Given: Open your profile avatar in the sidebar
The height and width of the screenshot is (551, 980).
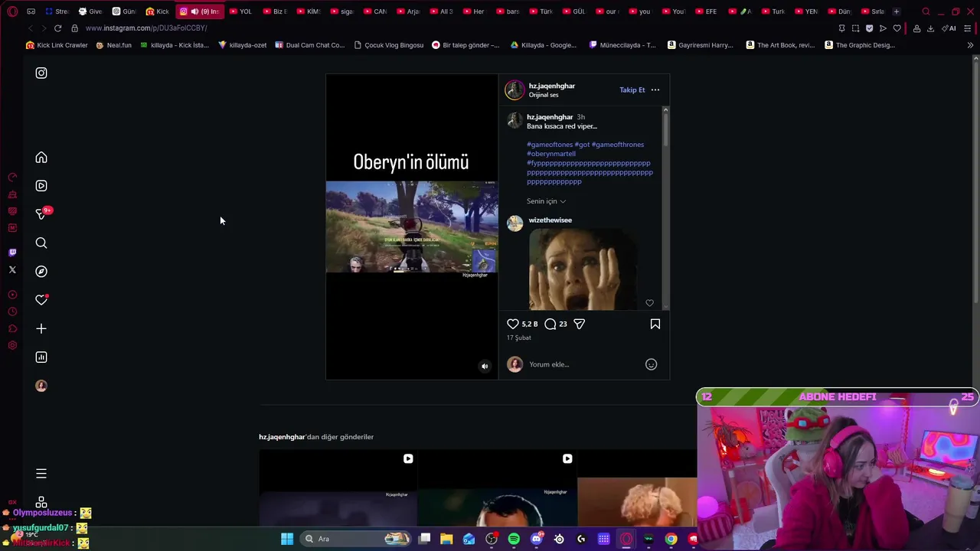Looking at the screenshot, I should (x=41, y=386).
